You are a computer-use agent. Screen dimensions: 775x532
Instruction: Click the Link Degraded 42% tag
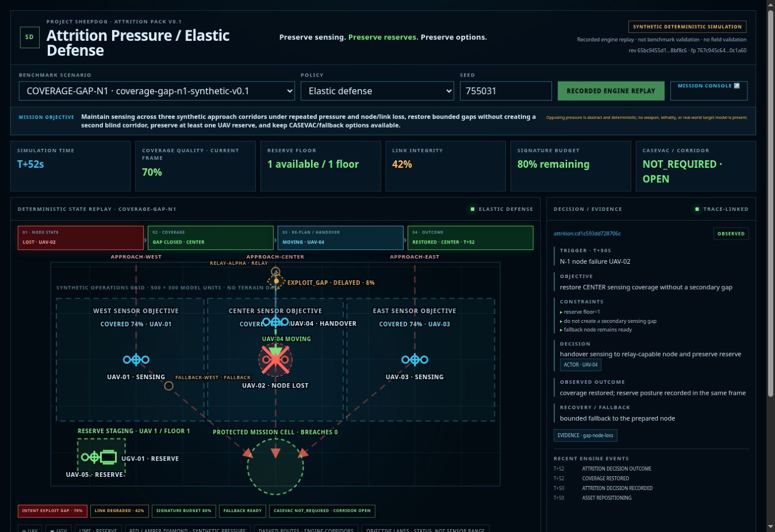tap(120, 511)
